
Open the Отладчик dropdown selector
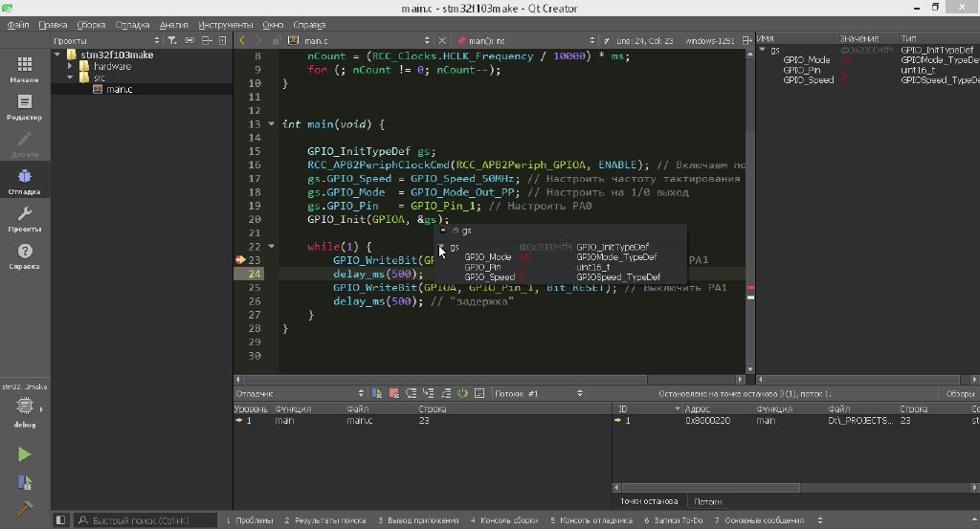(x=299, y=393)
